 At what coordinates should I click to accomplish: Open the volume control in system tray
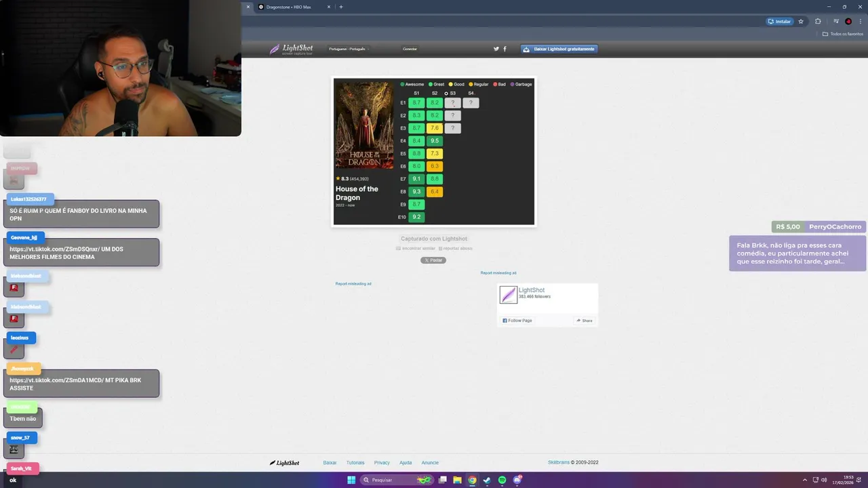click(x=824, y=480)
